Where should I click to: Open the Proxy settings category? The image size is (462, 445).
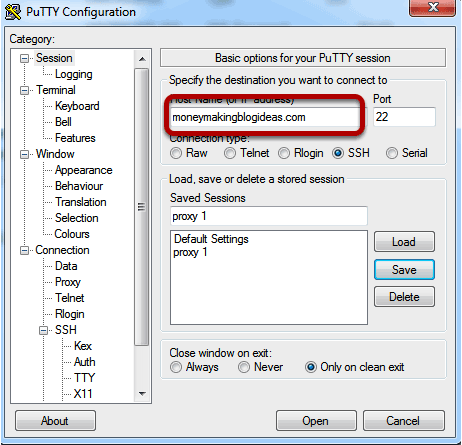pos(68,282)
